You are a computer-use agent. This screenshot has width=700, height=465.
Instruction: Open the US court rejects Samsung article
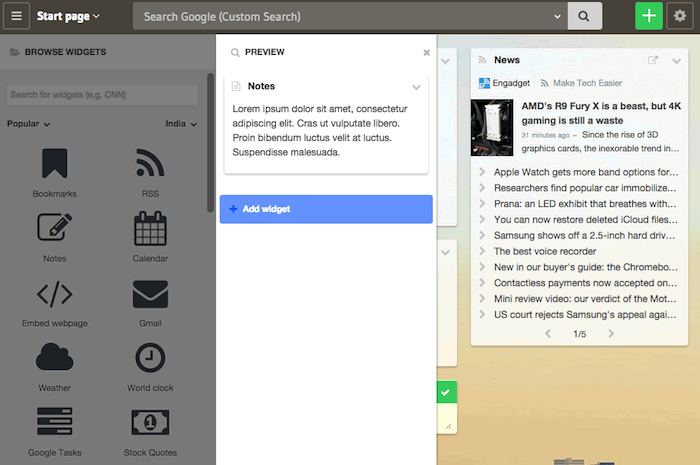coord(585,315)
